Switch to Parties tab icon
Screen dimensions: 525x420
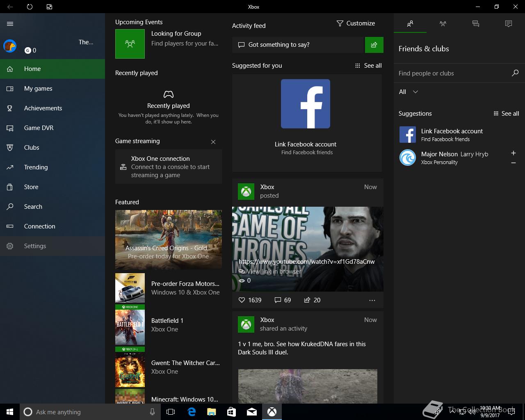(x=443, y=24)
